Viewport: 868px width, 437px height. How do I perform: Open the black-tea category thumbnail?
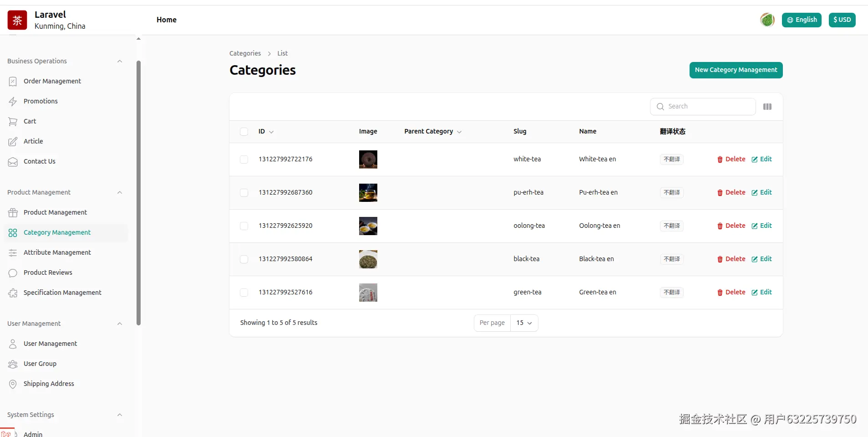point(368,259)
